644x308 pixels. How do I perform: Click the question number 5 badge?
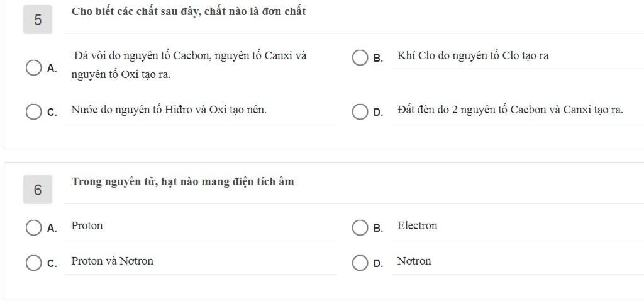coord(38,20)
